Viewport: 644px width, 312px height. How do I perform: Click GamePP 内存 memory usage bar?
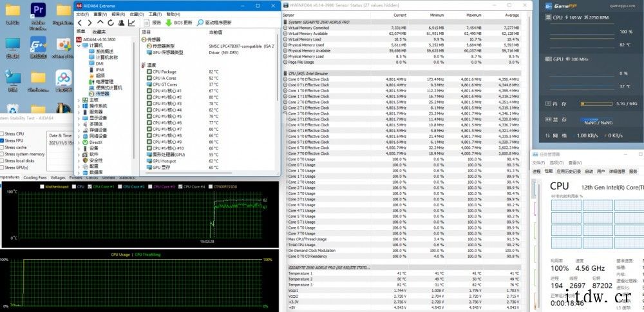pos(596,104)
